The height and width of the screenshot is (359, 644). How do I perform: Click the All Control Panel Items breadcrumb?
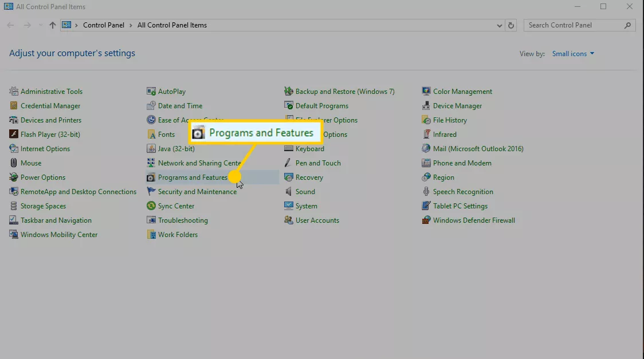(172, 25)
